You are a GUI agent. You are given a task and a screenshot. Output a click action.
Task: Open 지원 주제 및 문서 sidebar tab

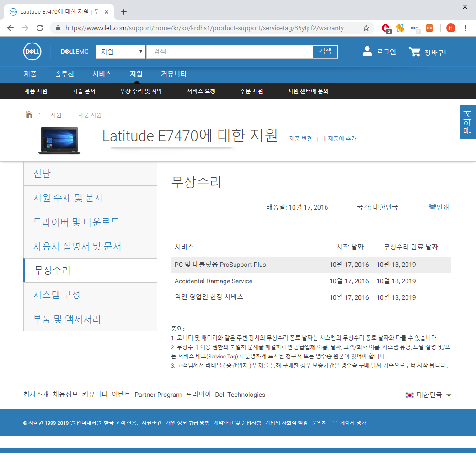click(x=90, y=198)
